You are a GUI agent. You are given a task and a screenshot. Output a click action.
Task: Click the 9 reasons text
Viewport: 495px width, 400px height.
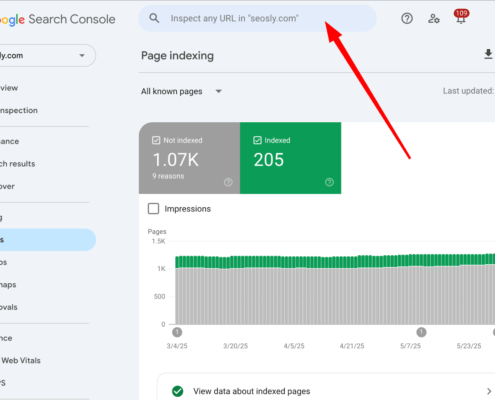coord(168,176)
